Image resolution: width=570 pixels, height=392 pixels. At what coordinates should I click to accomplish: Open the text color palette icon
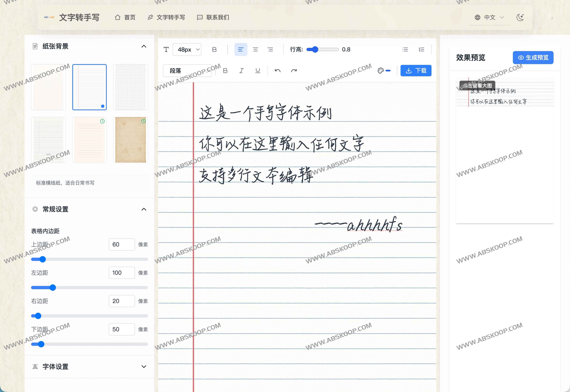[x=381, y=71]
